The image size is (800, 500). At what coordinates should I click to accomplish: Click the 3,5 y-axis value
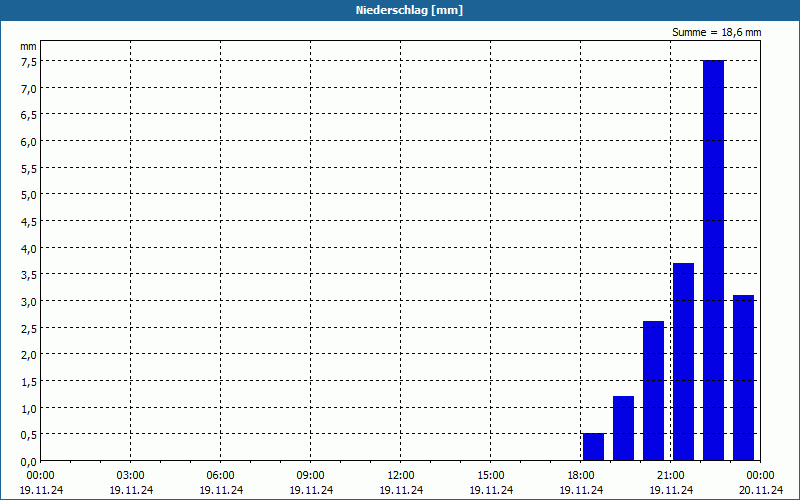tap(29, 276)
